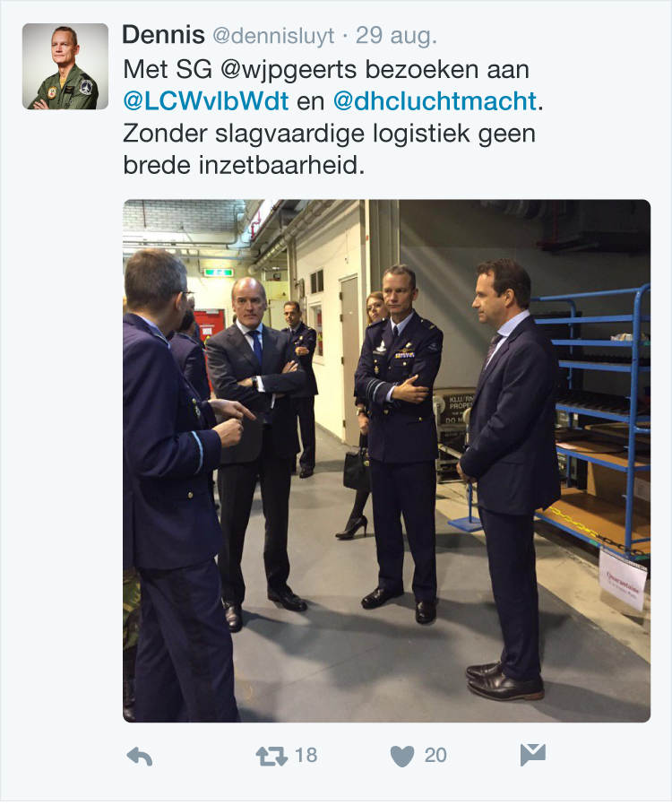Select the tweet line starting with Zonder slagvaardige
This screenshot has height=805, width=672.
(x=330, y=134)
